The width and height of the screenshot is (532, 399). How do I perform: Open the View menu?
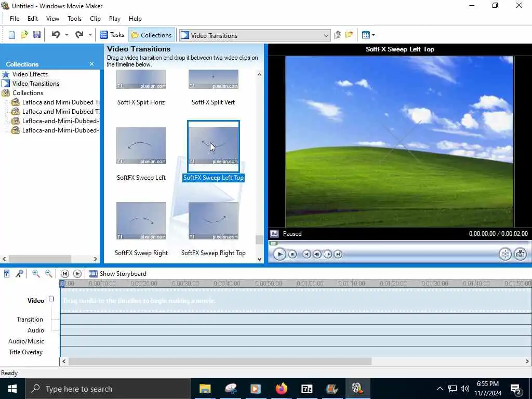52,19
